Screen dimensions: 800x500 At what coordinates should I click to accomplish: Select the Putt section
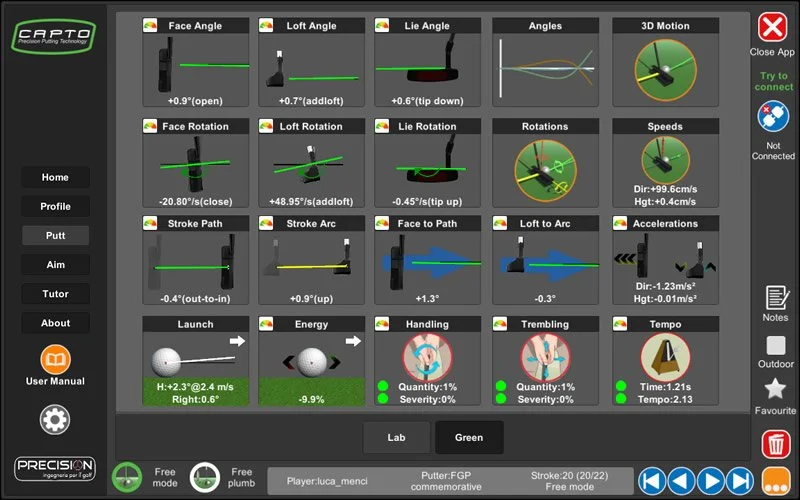(55, 235)
